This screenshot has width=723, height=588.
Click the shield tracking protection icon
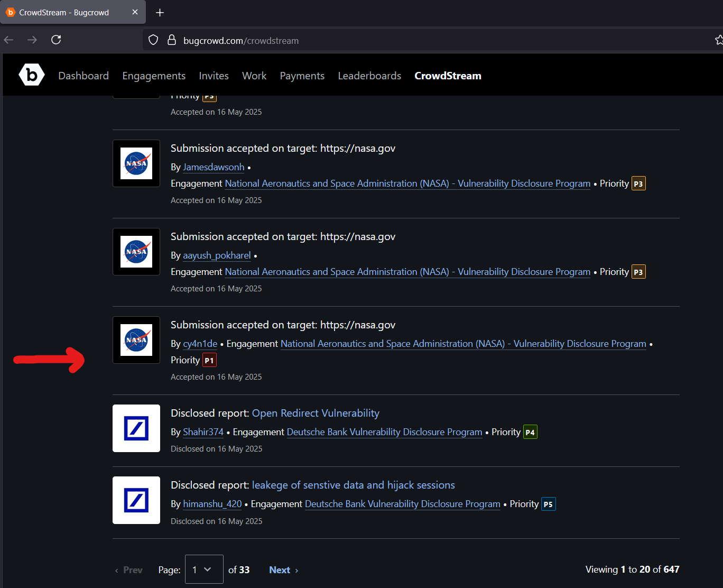153,40
